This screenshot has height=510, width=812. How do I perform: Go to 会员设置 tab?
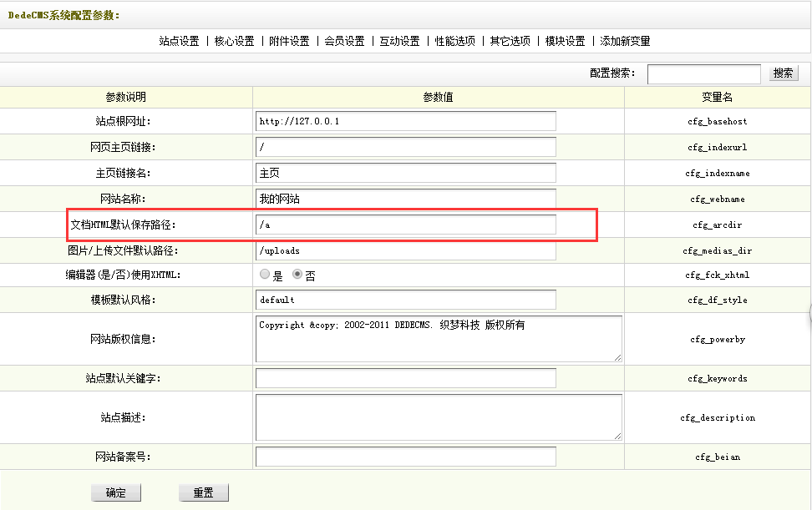point(344,41)
